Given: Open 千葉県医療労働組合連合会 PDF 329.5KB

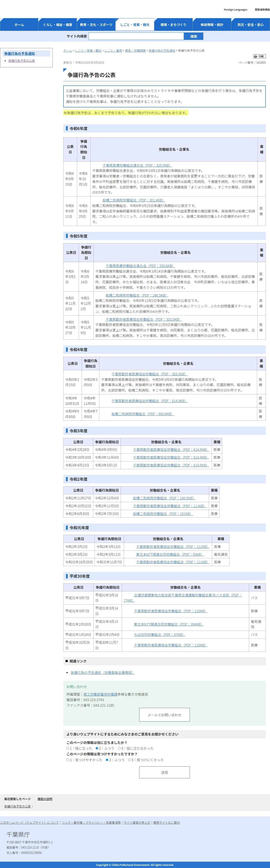Looking at the screenshot, I should pyautogui.click(x=137, y=165).
